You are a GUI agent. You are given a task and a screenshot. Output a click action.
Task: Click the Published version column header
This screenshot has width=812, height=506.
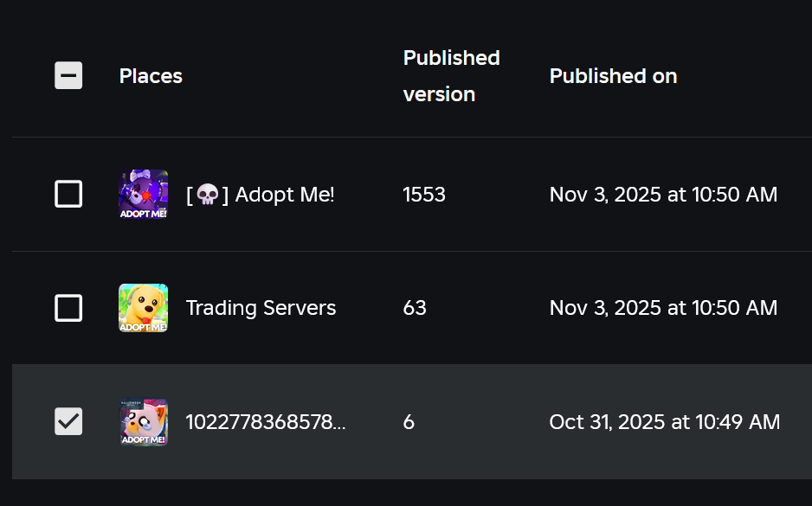pyautogui.click(x=452, y=76)
